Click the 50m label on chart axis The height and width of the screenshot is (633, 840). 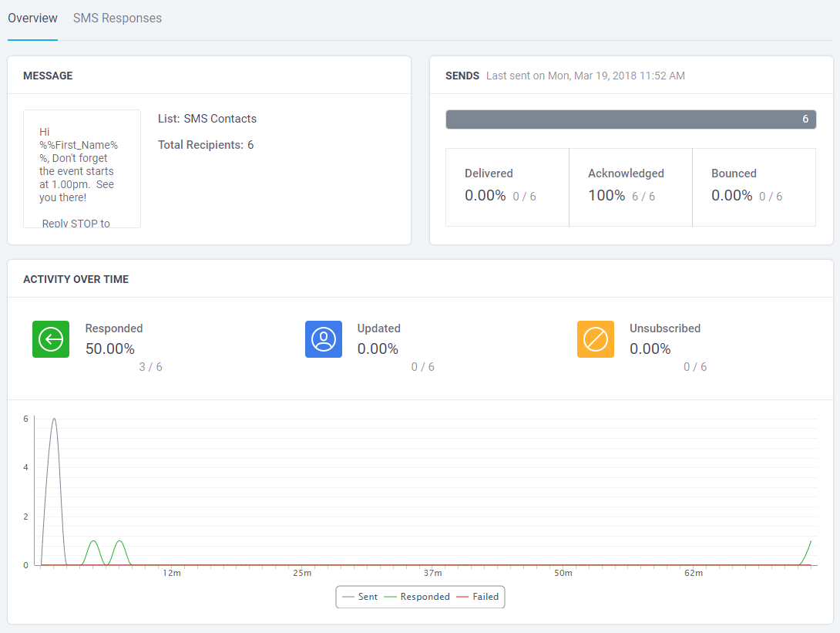(563, 573)
